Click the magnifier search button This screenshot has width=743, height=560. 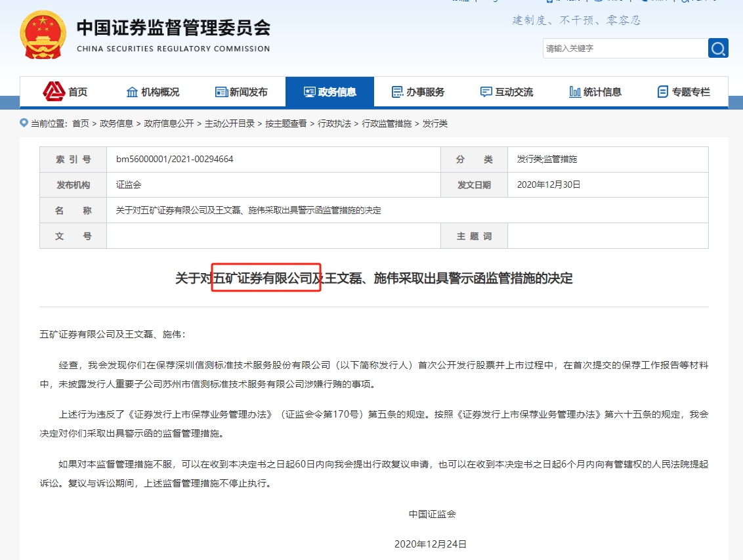pyautogui.click(x=718, y=48)
